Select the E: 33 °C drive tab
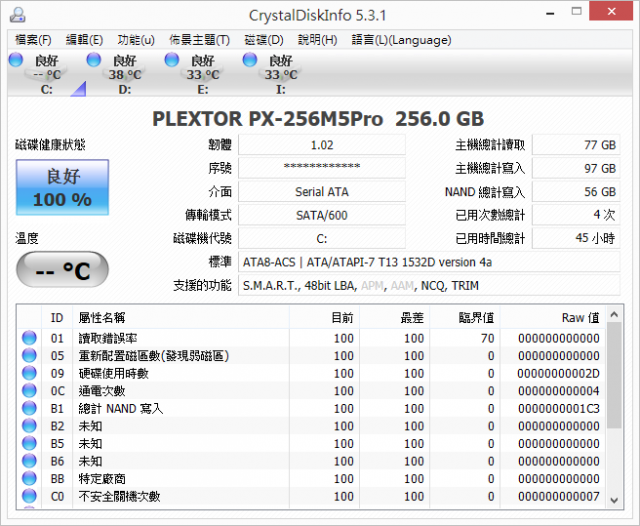The height and width of the screenshot is (526, 640). 203,74
